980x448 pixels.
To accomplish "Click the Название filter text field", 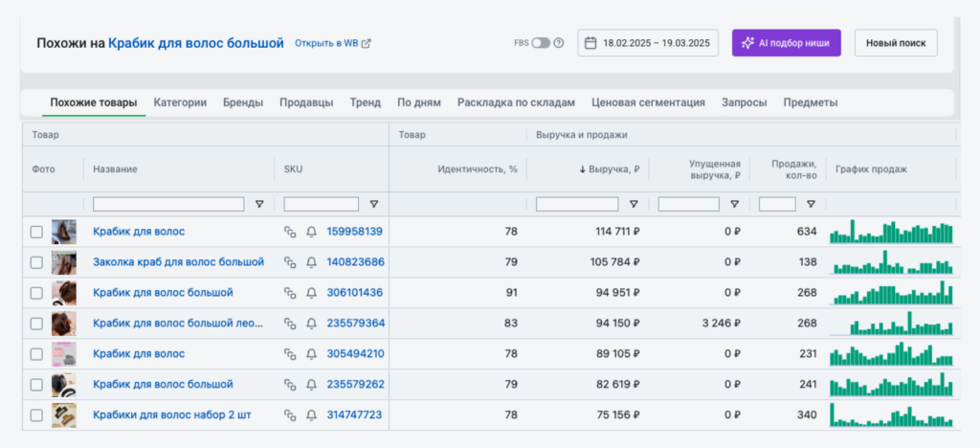I will point(168,204).
